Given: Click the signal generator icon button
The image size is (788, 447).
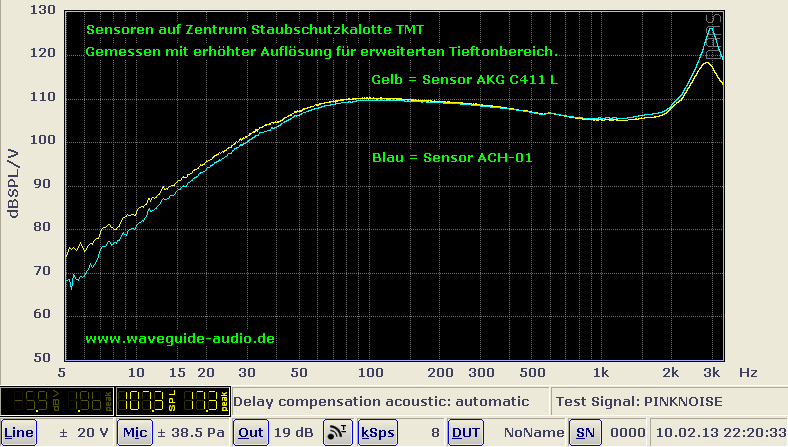Looking at the screenshot, I should (336, 432).
